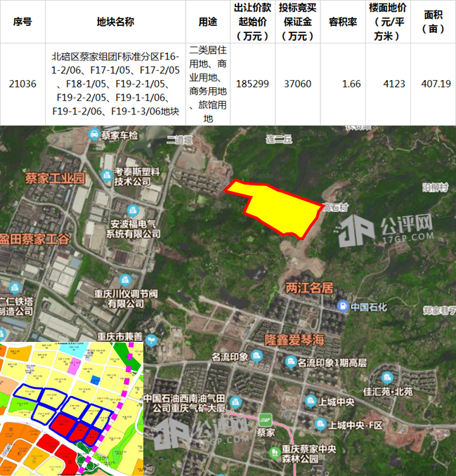The width and height of the screenshot is (456, 476).
Task: Open the zoning plan inset thumbnail
Action: (72, 409)
